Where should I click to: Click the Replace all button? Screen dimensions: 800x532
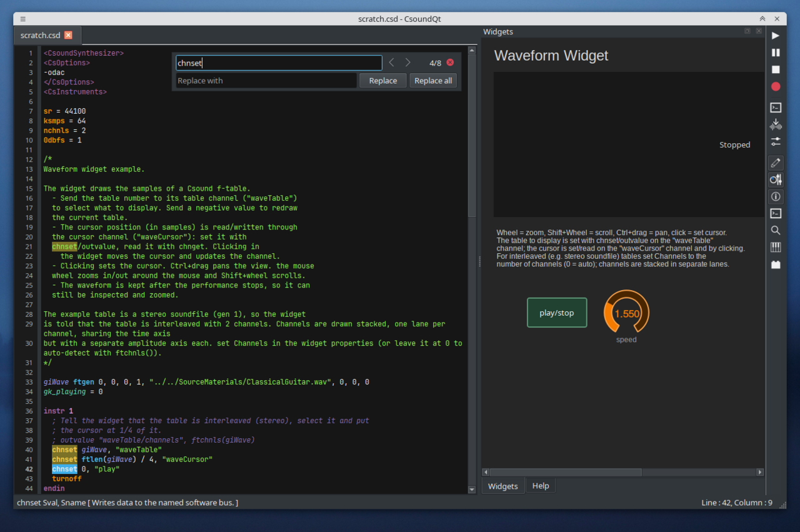click(x=433, y=81)
